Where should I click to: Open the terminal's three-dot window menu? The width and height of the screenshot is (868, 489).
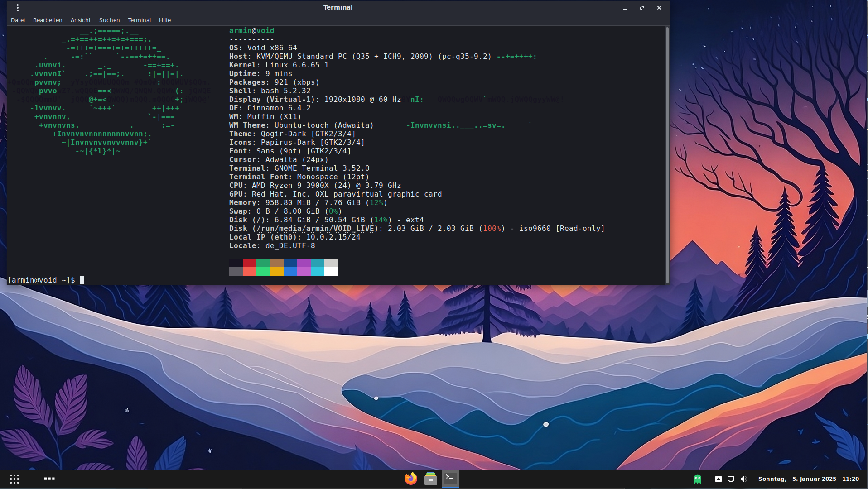click(x=18, y=8)
